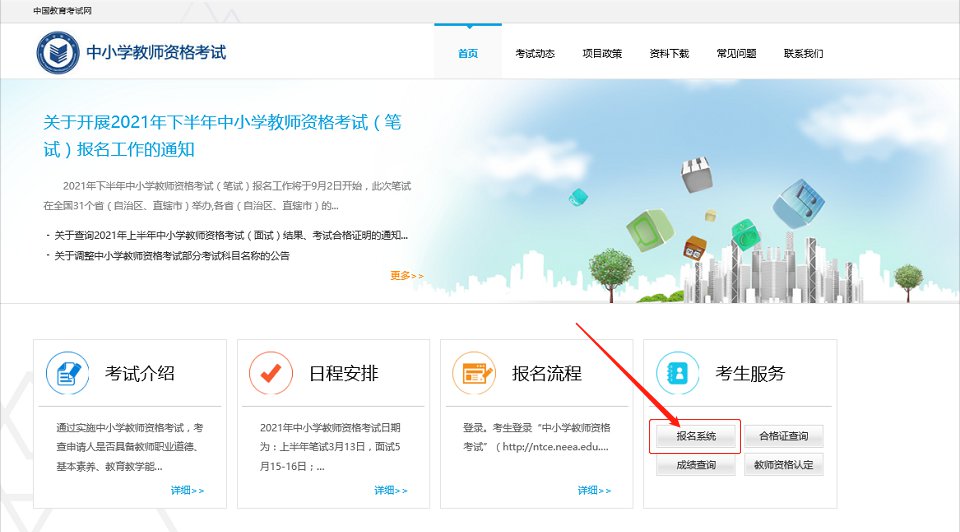Open 详细>> under 考试介绍 card

[187, 490]
